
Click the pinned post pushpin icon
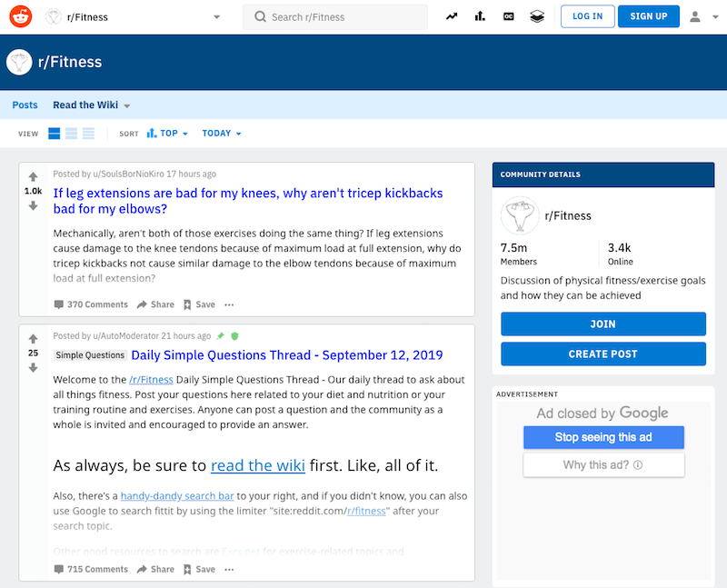(x=221, y=335)
